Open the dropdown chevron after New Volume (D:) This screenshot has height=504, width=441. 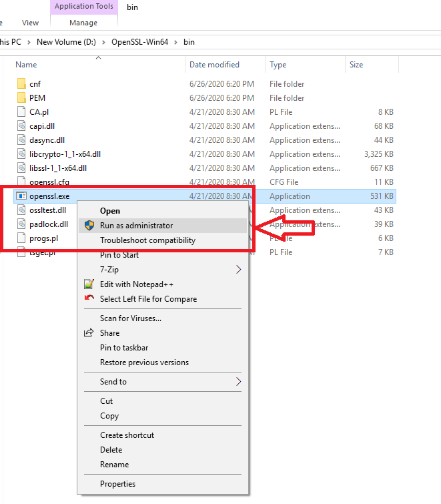(x=103, y=42)
